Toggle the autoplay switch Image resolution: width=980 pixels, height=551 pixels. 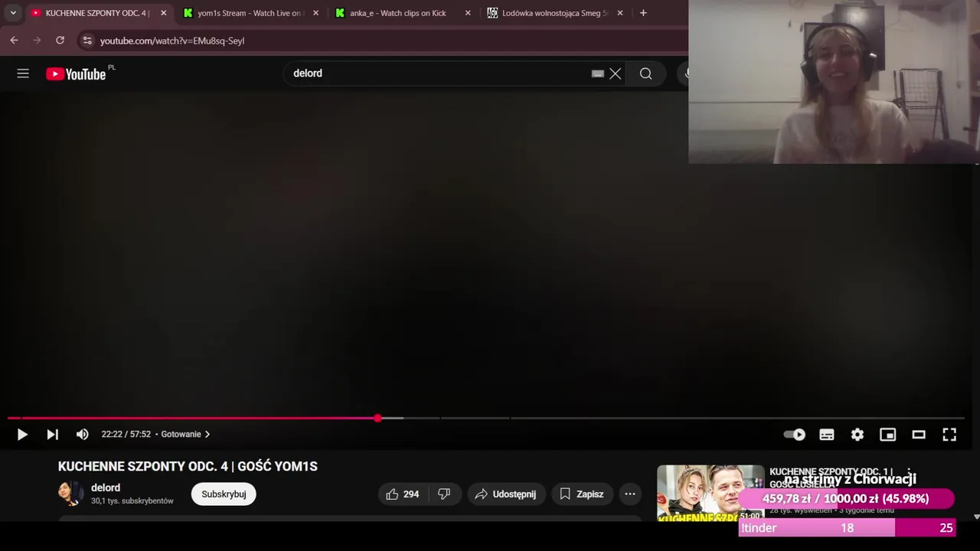pos(795,435)
